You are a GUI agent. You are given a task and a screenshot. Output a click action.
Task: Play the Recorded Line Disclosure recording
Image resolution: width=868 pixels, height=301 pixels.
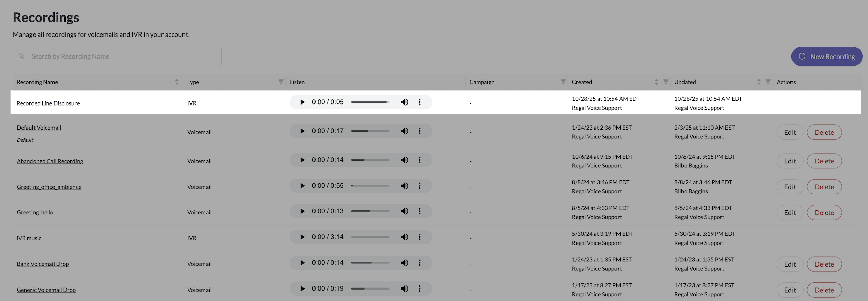(302, 102)
